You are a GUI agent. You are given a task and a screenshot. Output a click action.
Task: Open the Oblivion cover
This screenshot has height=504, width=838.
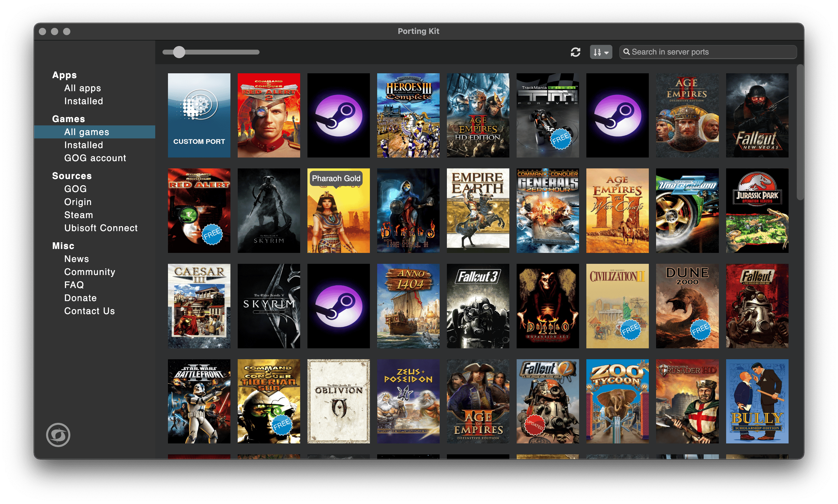point(338,401)
